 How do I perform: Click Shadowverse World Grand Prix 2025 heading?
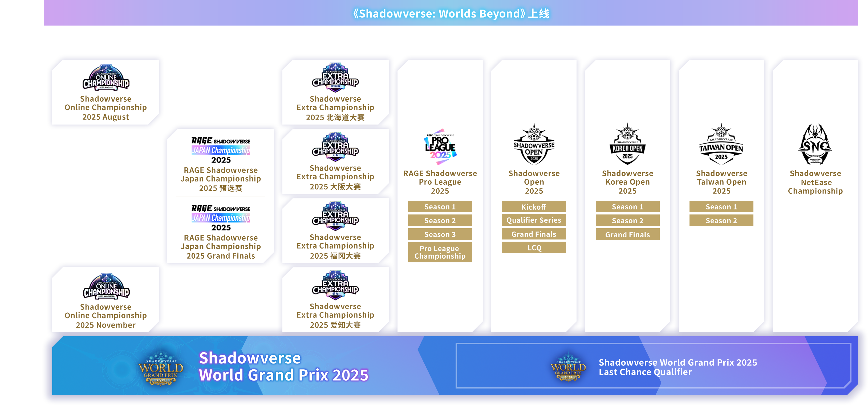pos(284,366)
